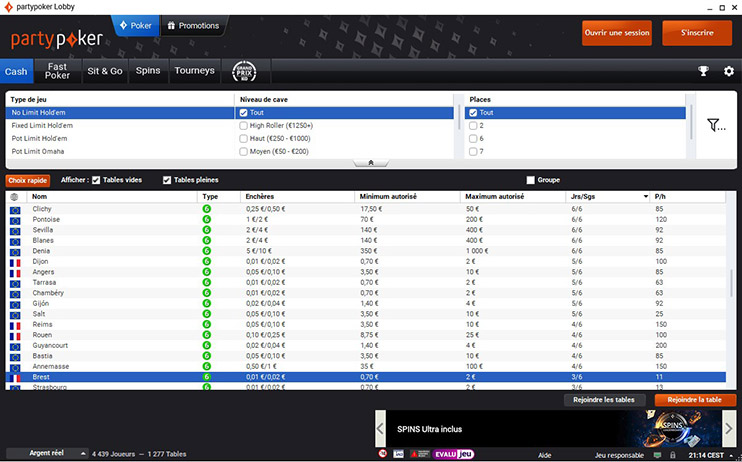Collapse the filter panel chevron
Image resolution: width=742 pixels, height=462 pixels.
tap(371, 162)
